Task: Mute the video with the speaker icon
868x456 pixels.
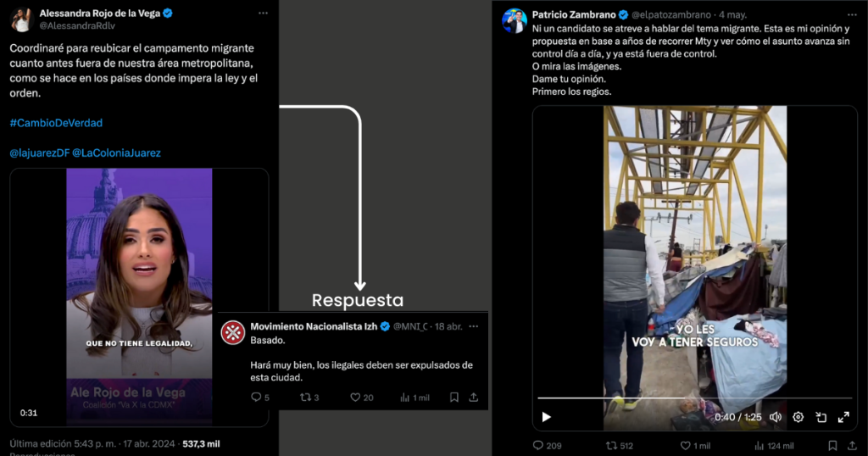Action: point(775,417)
